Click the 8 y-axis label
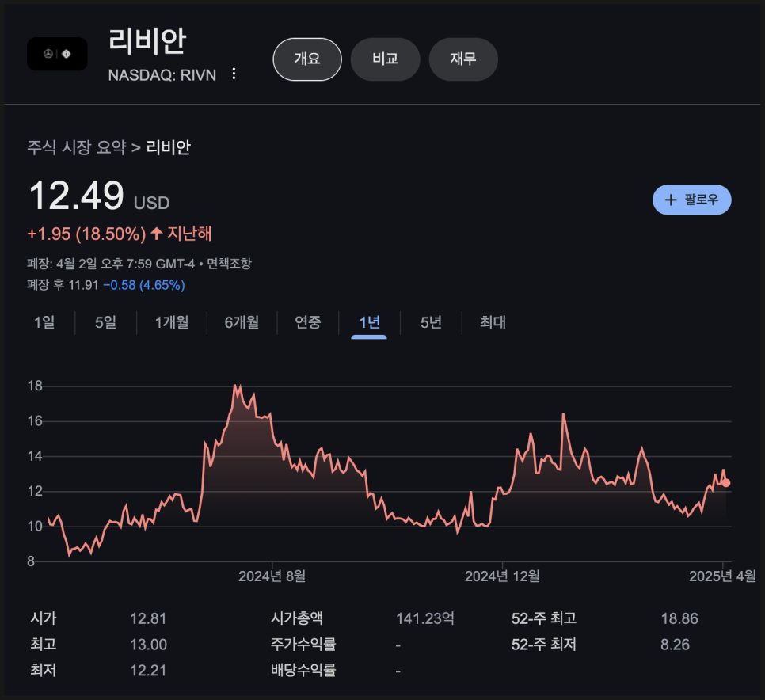 point(31,561)
